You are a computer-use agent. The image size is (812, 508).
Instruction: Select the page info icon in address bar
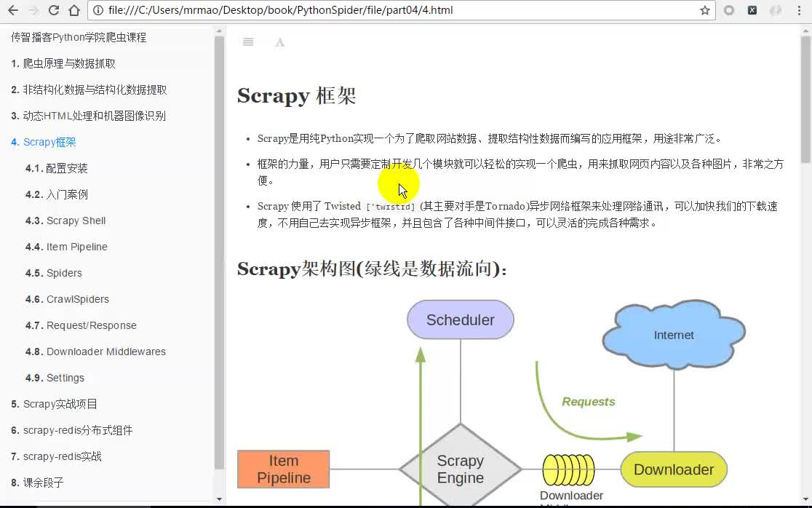[97, 11]
